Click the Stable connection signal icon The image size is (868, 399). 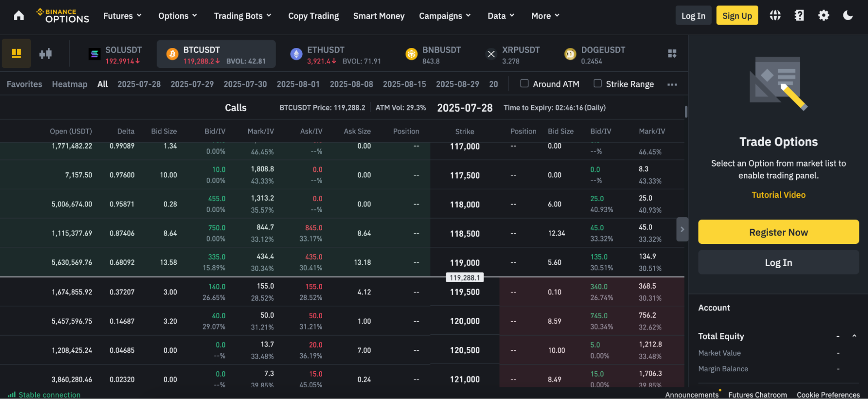[12, 395]
